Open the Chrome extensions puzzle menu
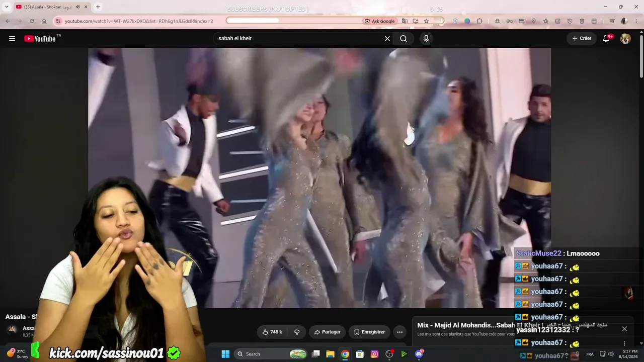This screenshot has width=644, height=362. click(x=479, y=21)
